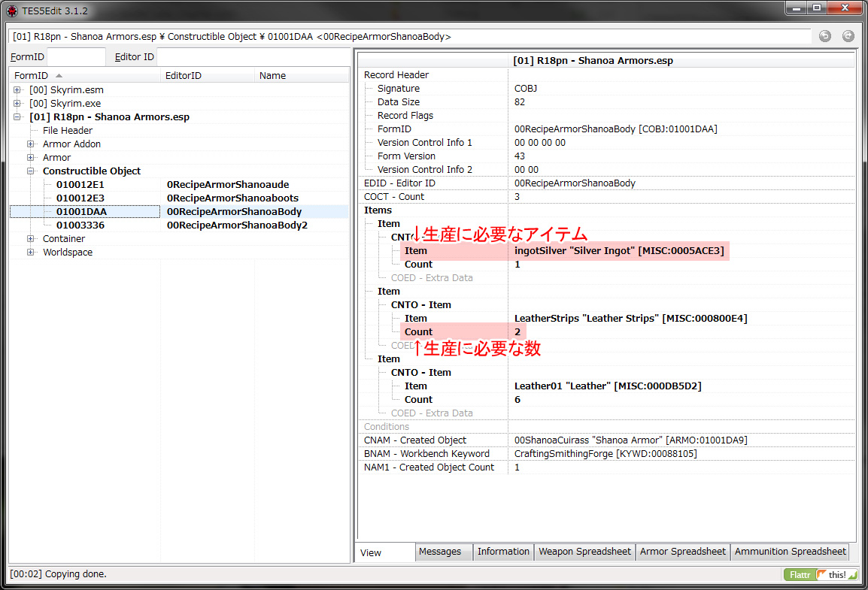Select the Leather Strips item value

click(x=630, y=319)
